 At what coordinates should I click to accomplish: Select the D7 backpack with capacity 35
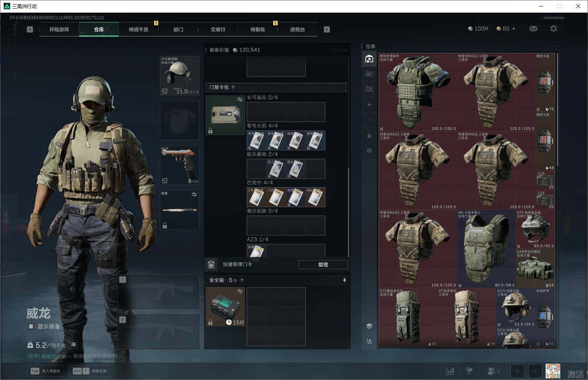(x=467, y=318)
